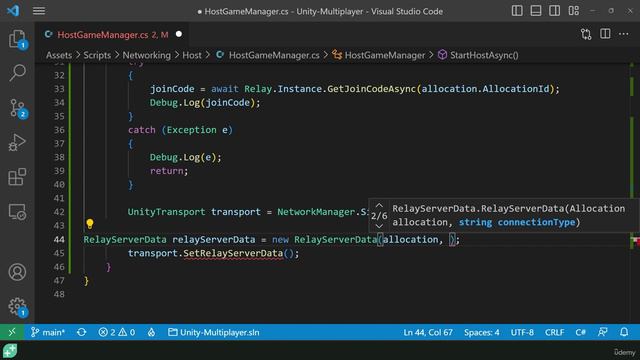Open Customize Layout options

pos(573,11)
